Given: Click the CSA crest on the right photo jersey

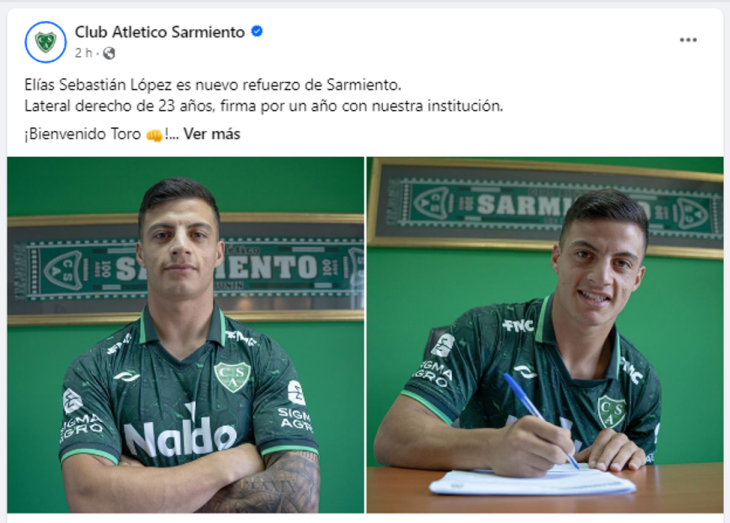Looking at the screenshot, I should pos(612,411).
